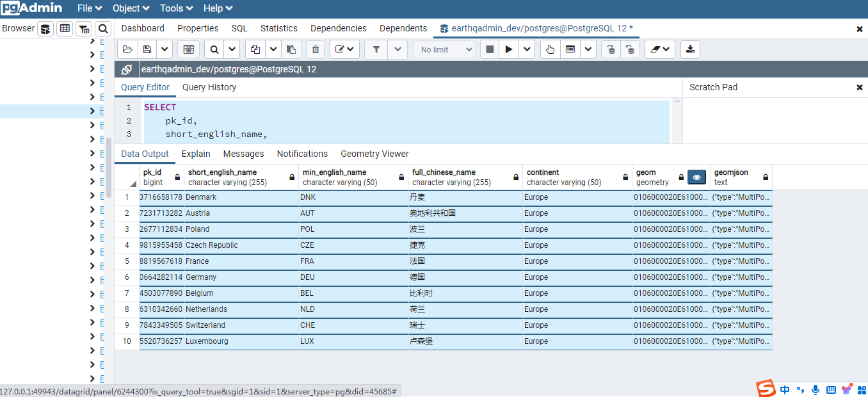This screenshot has width=868, height=397.
Task: Open the Query History tab
Action: (x=209, y=87)
